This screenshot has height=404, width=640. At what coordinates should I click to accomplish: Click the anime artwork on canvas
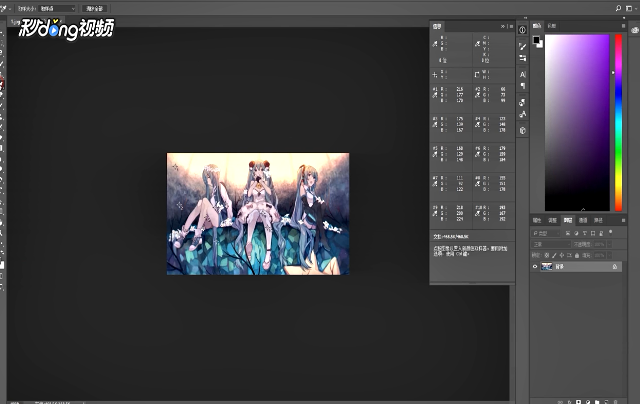[x=258, y=214]
